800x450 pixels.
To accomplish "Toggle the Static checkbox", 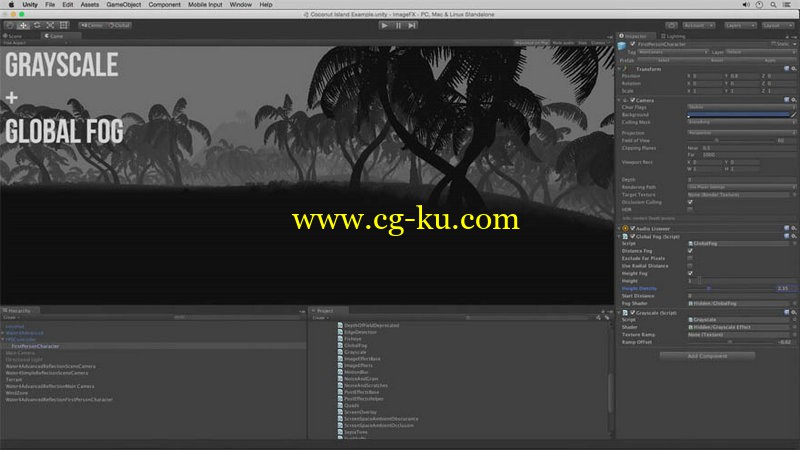I will [773, 44].
